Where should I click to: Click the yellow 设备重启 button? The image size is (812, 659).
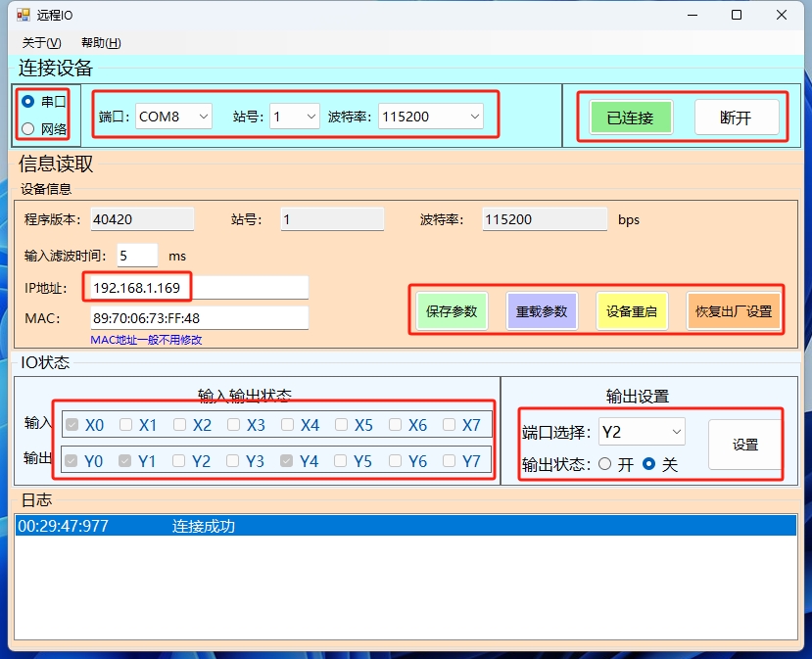(632, 311)
